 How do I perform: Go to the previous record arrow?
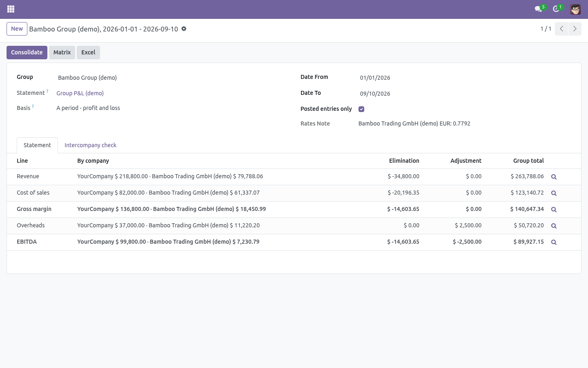click(561, 29)
